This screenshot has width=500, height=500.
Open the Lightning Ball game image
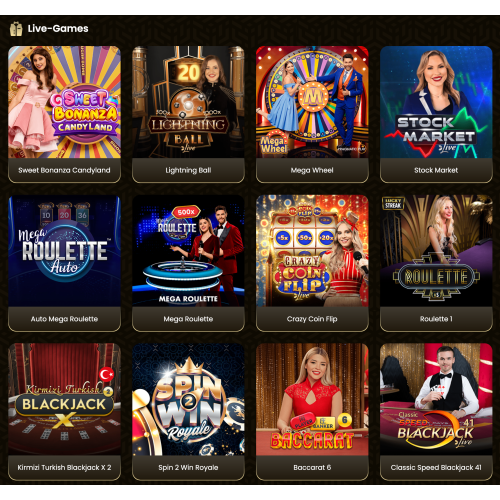188,102
